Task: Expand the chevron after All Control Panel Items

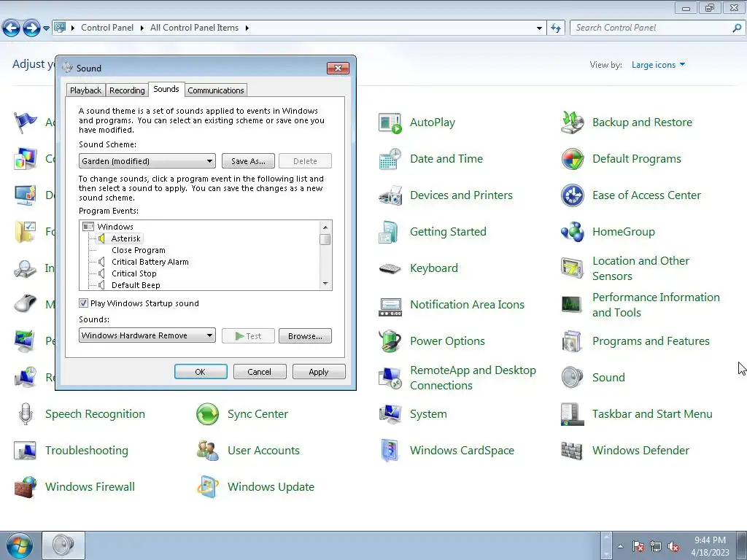Action: click(x=247, y=28)
